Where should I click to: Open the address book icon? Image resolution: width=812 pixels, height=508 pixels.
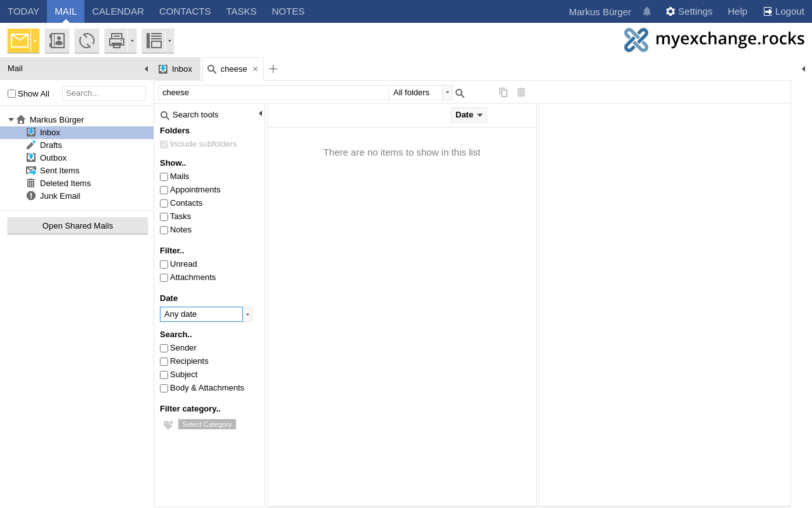[57, 41]
